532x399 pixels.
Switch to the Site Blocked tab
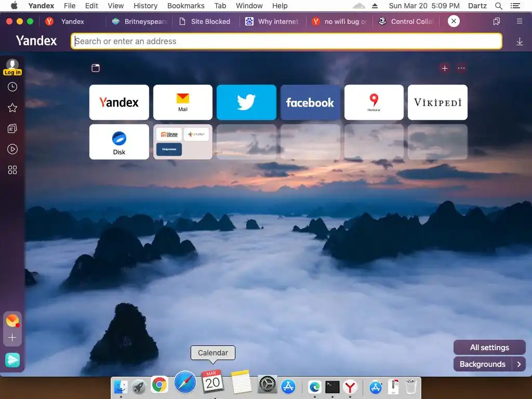[x=206, y=21]
